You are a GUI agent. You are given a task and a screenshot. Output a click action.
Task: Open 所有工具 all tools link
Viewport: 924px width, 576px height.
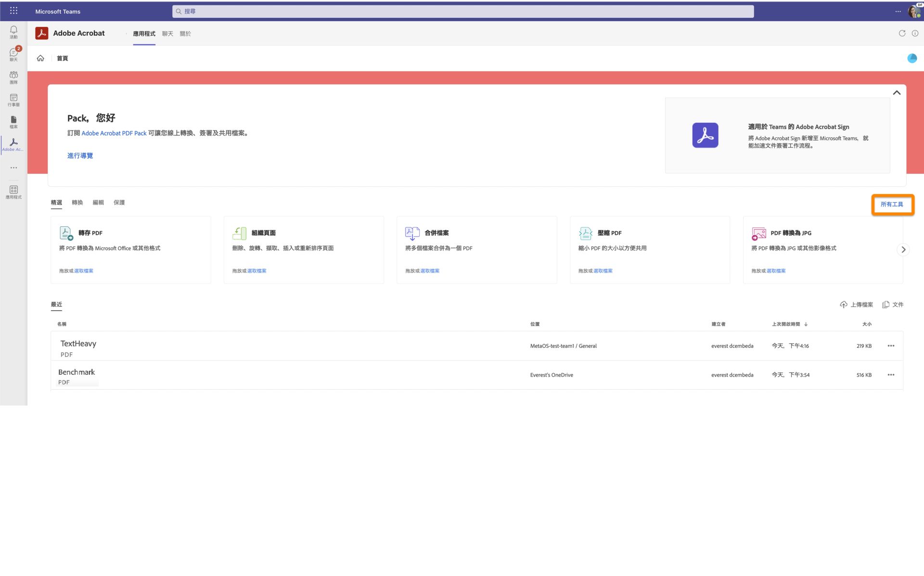click(x=892, y=204)
